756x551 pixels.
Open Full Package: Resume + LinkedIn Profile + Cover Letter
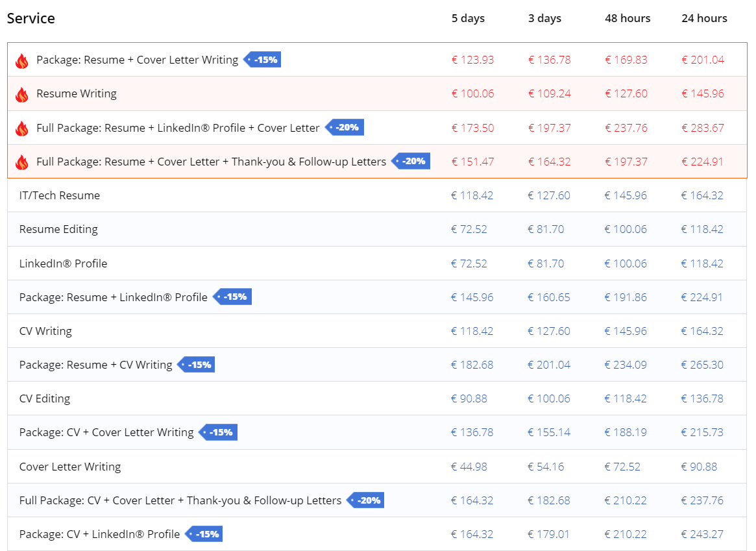coord(178,128)
